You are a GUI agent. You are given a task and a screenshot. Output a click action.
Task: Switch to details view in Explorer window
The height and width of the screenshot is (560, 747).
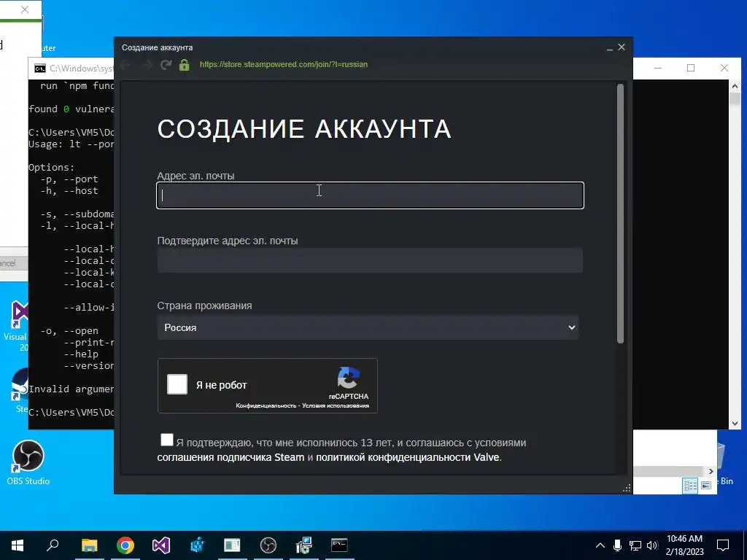pyautogui.click(x=690, y=486)
